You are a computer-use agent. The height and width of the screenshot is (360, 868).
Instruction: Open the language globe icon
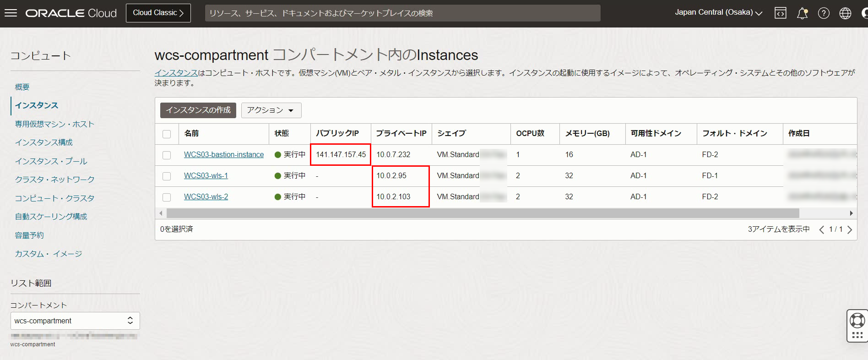pyautogui.click(x=845, y=13)
